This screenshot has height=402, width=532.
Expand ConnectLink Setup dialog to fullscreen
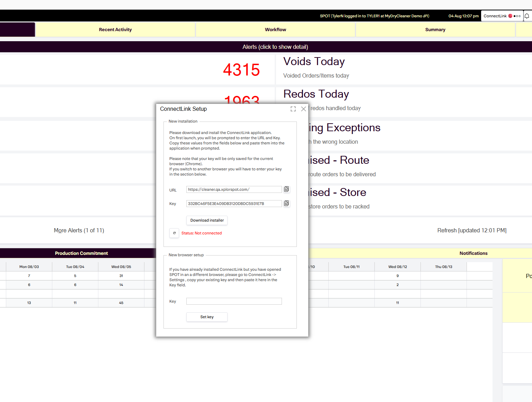[x=293, y=109]
